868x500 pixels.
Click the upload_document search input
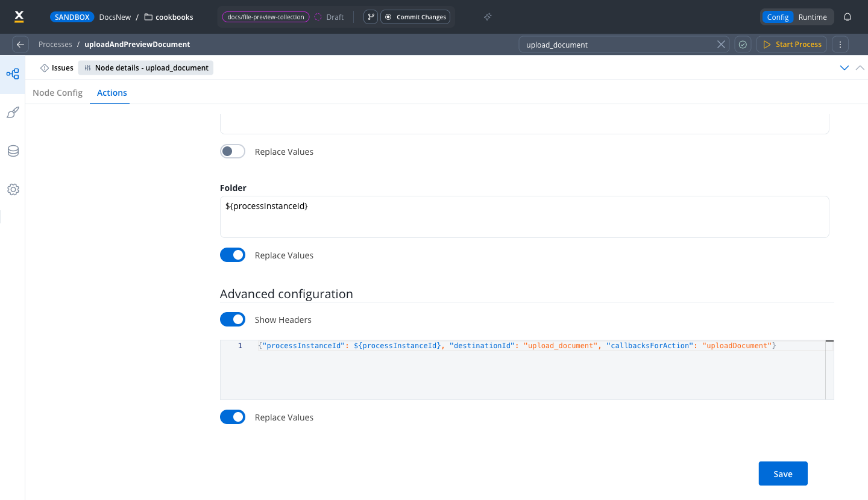(x=624, y=45)
